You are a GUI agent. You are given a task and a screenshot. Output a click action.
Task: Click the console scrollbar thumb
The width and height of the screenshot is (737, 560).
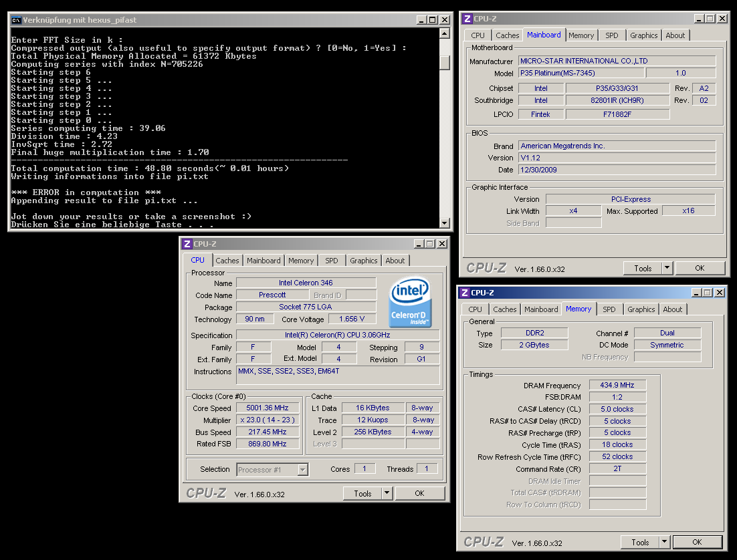click(445, 62)
